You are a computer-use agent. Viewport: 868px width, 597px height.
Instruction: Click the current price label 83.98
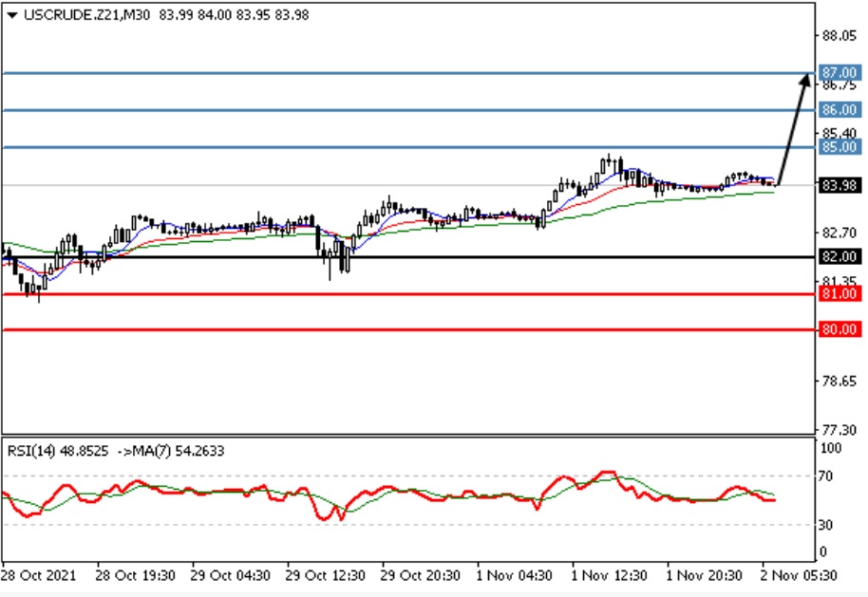point(840,185)
